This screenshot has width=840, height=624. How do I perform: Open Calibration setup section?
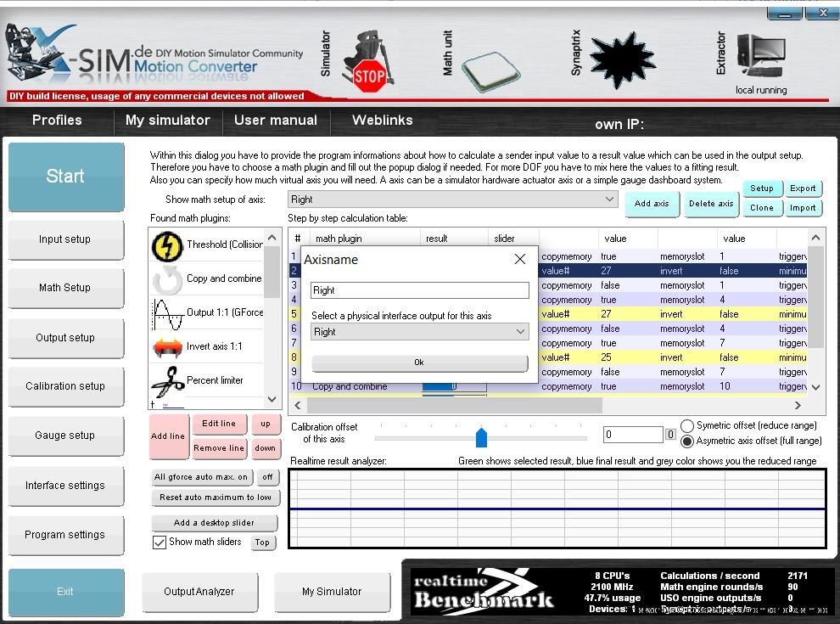click(x=65, y=386)
